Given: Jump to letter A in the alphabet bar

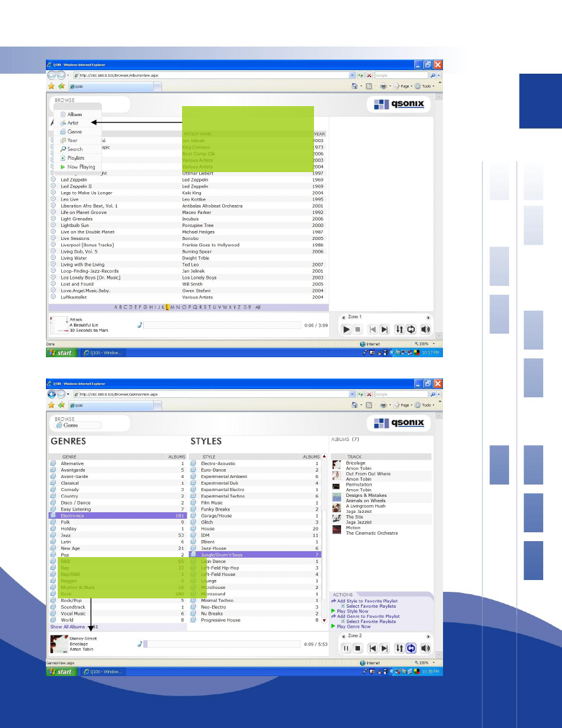Looking at the screenshot, I should point(116,307).
